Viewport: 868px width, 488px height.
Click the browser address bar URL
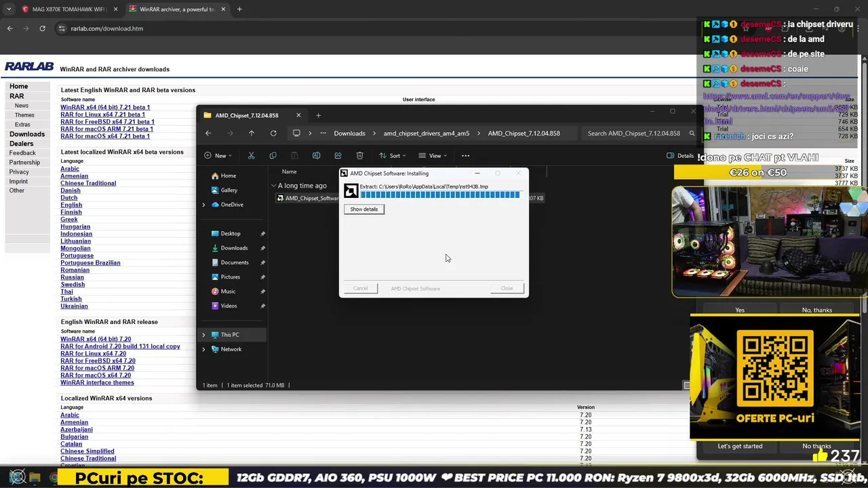(107, 28)
